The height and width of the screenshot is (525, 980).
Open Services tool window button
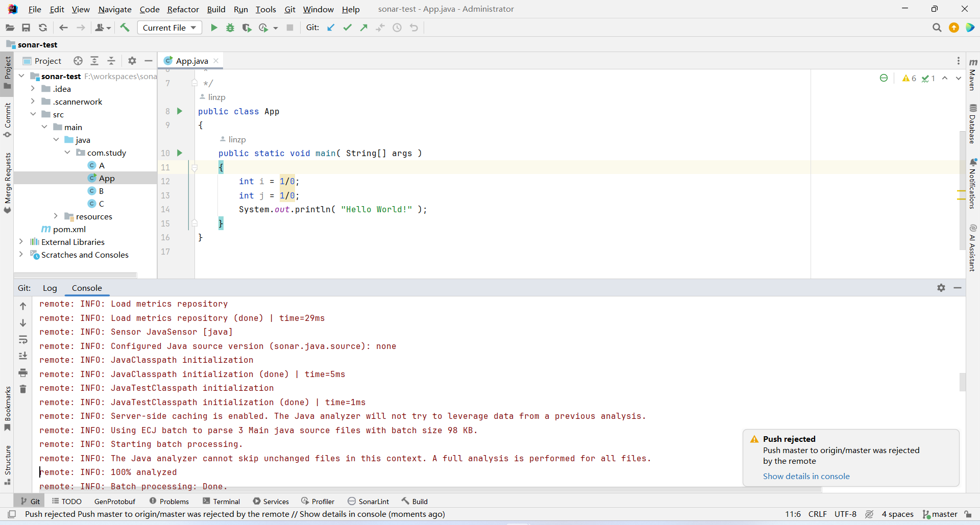coord(271,502)
